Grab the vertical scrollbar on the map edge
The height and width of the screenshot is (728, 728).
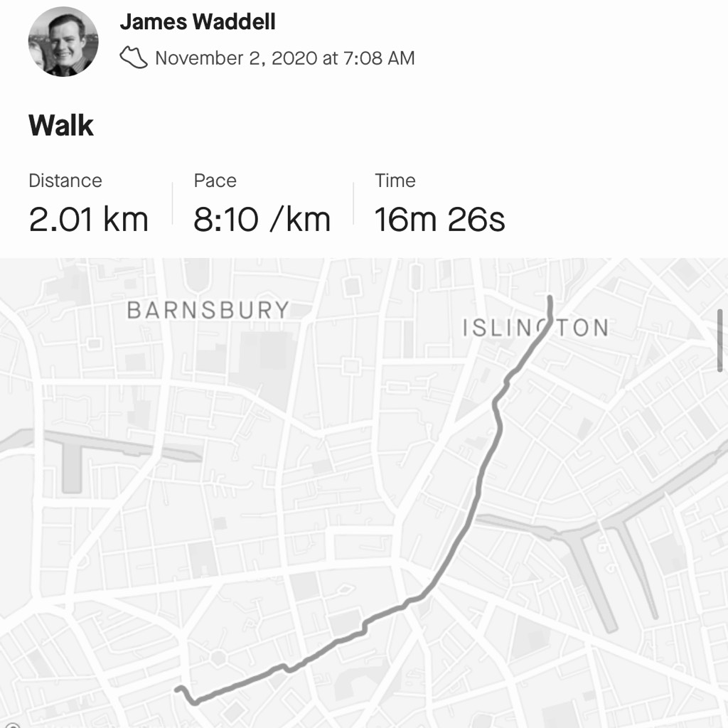pyautogui.click(x=720, y=341)
